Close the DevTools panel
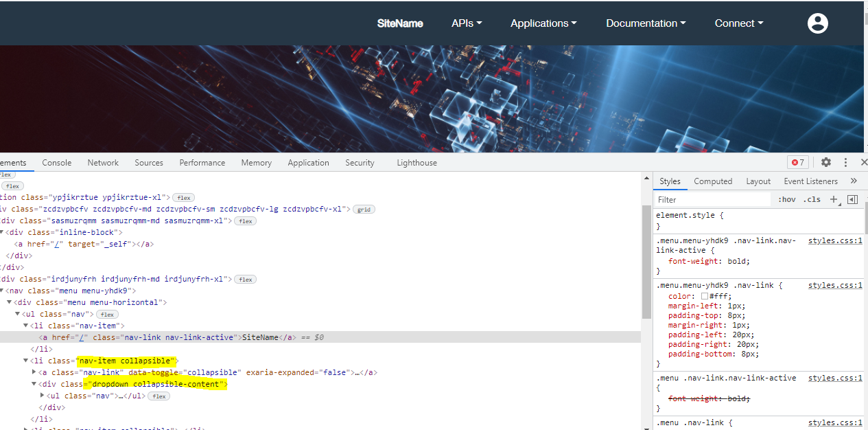This screenshot has width=868, height=430. point(864,162)
